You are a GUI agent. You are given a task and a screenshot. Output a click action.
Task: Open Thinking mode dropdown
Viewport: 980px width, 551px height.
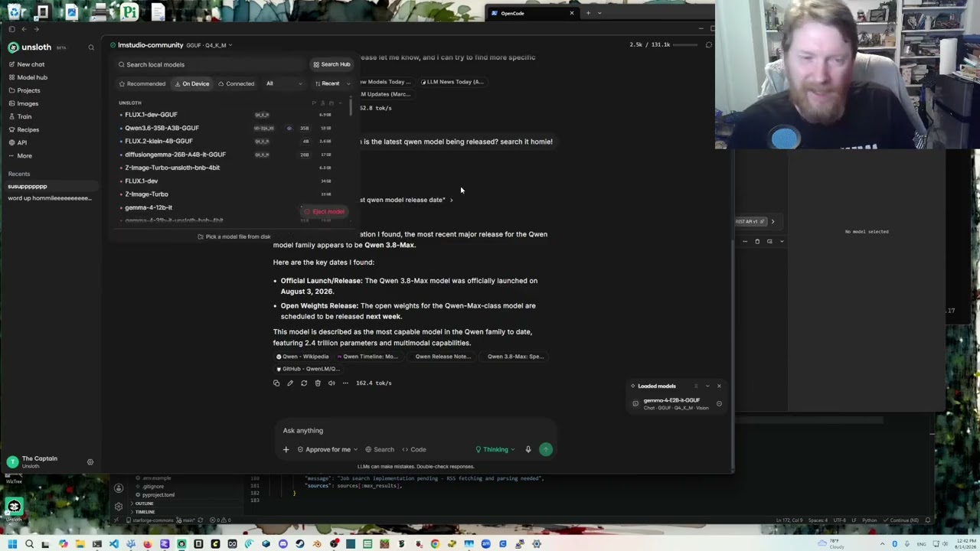tap(495, 450)
